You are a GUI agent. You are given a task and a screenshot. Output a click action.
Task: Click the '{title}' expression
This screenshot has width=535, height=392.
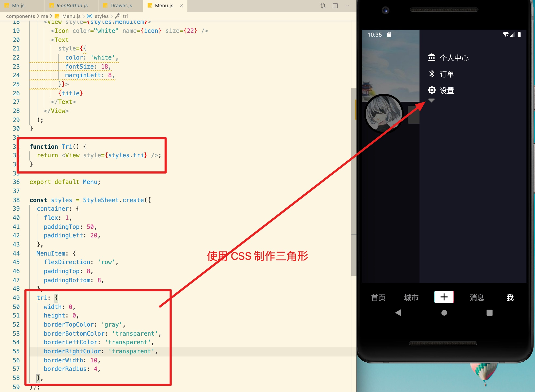pos(71,93)
